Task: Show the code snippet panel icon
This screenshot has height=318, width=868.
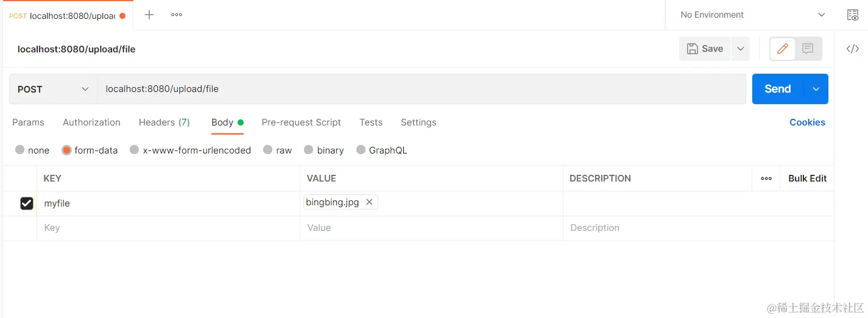Action: 853,49
